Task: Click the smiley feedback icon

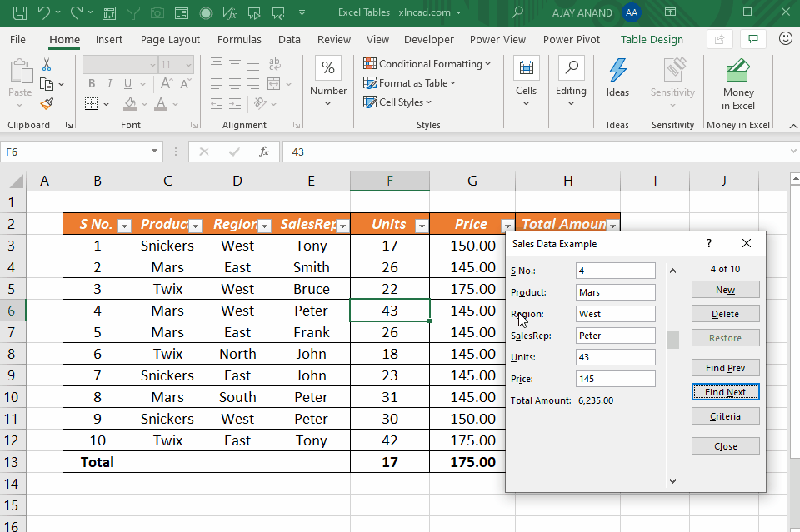Action: click(786, 39)
